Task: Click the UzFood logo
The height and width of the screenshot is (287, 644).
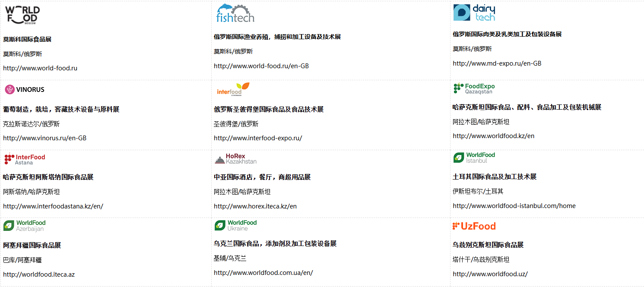Action: coord(474,226)
